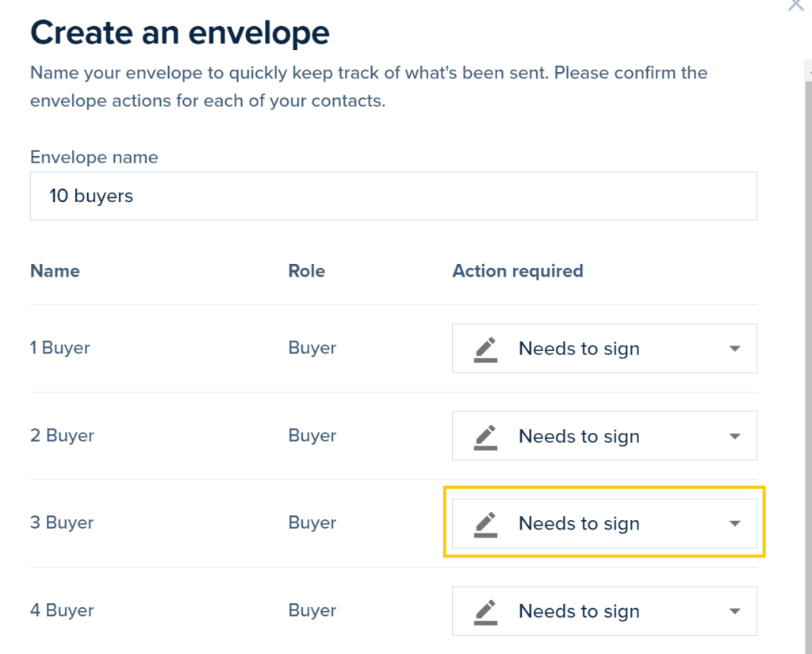
Task: Click the "Action required" column header
Action: (518, 271)
